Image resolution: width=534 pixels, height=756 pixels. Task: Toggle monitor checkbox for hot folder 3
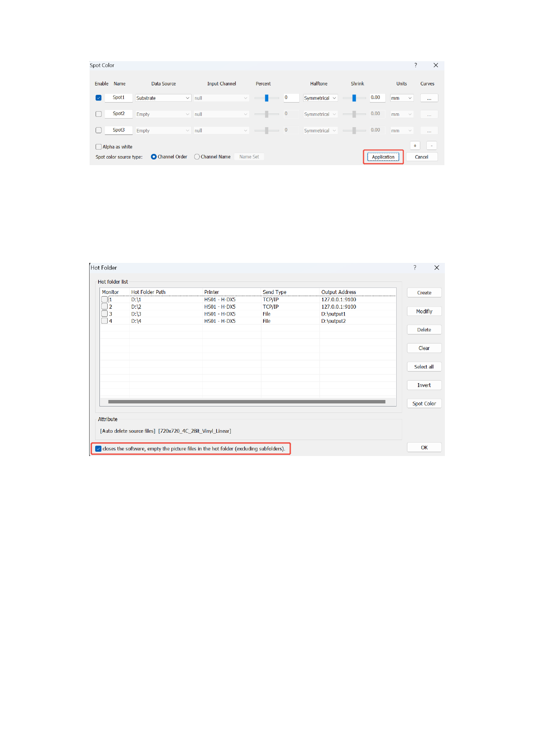pyautogui.click(x=104, y=314)
